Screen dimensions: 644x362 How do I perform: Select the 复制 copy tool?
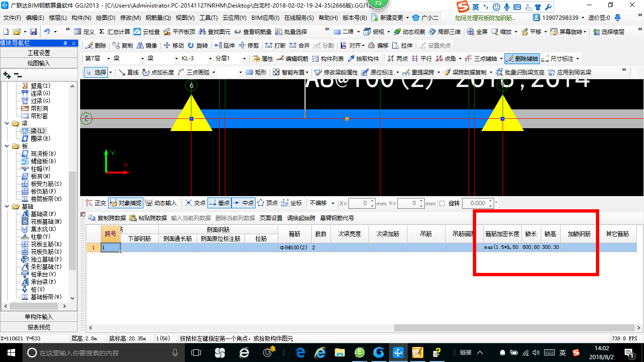click(123, 46)
